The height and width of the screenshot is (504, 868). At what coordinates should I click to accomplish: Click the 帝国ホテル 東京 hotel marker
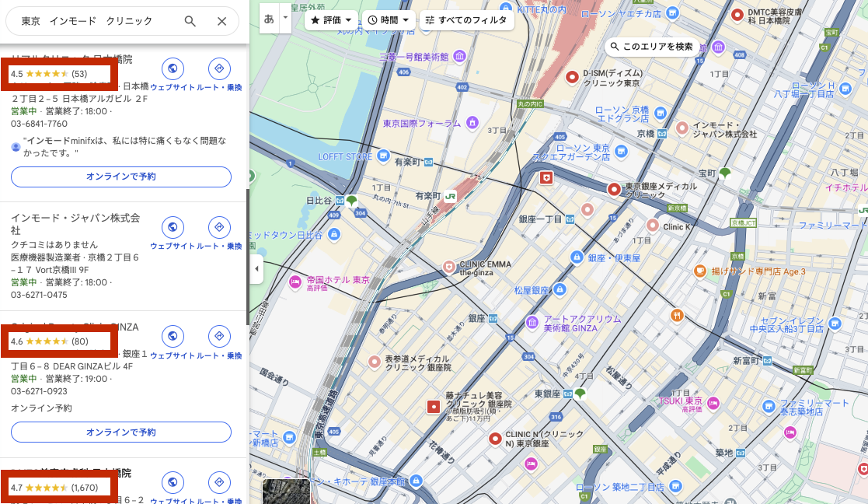[295, 282]
